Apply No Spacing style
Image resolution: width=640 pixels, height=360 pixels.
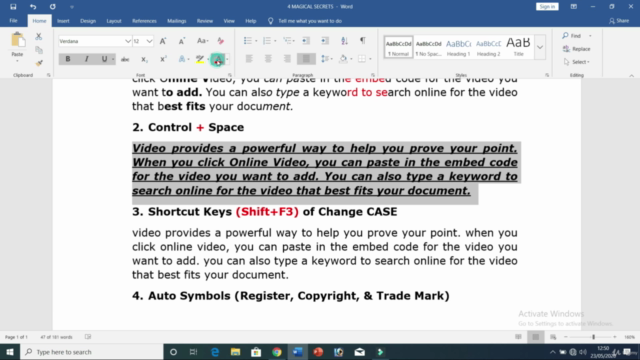pos(429,47)
